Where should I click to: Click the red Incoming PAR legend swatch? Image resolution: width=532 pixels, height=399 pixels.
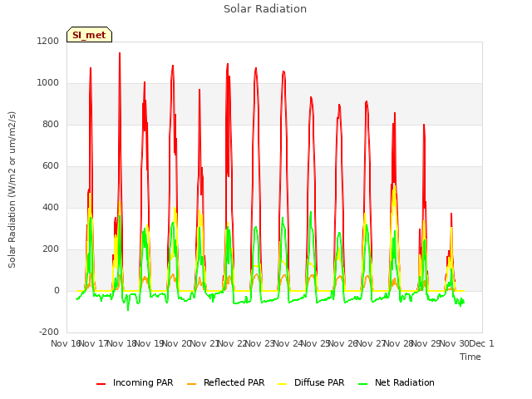(101, 384)
